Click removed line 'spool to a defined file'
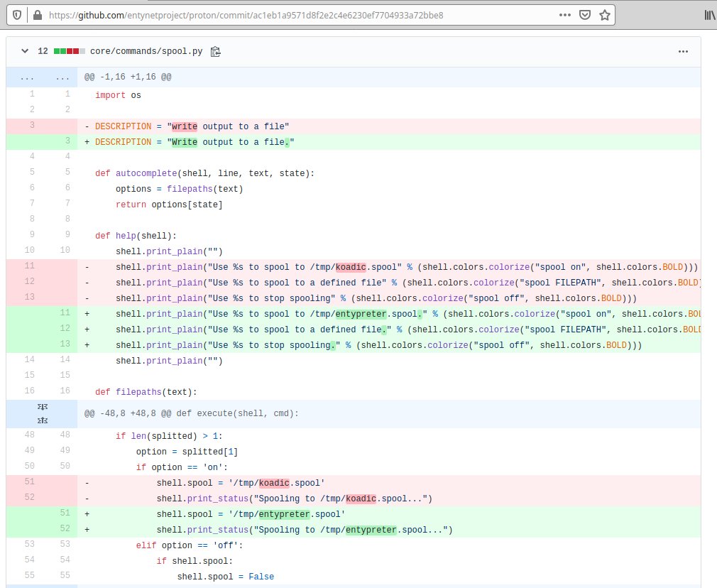This screenshot has height=588, width=717. 354,283
